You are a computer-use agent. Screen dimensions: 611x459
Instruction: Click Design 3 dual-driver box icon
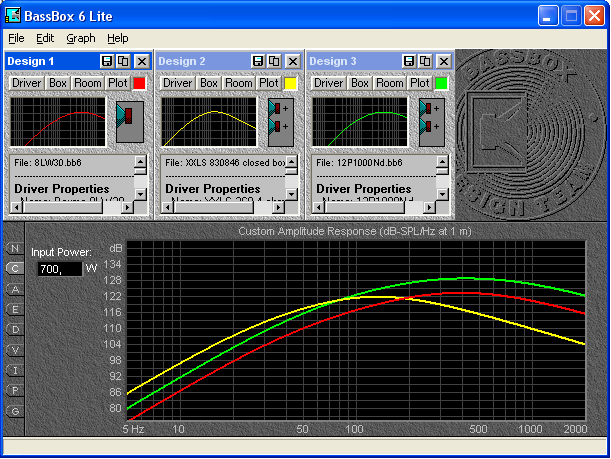coord(431,122)
